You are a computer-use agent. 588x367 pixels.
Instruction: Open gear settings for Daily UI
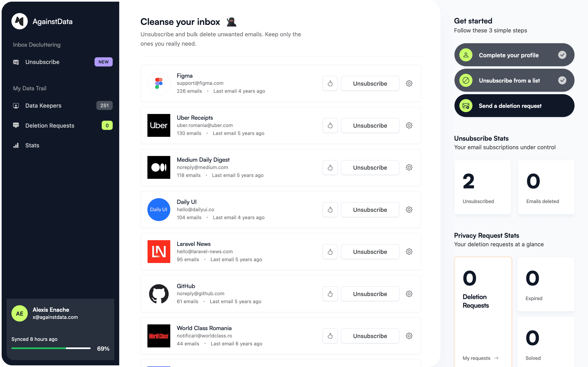point(409,209)
